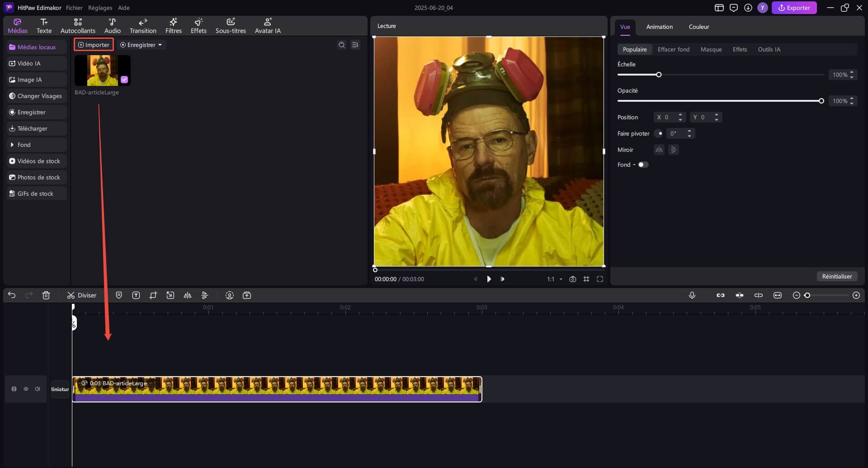Open the face portrait tool in timeline toolbar
The height and width of the screenshot is (468, 868).
pyautogui.click(x=230, y=295)
